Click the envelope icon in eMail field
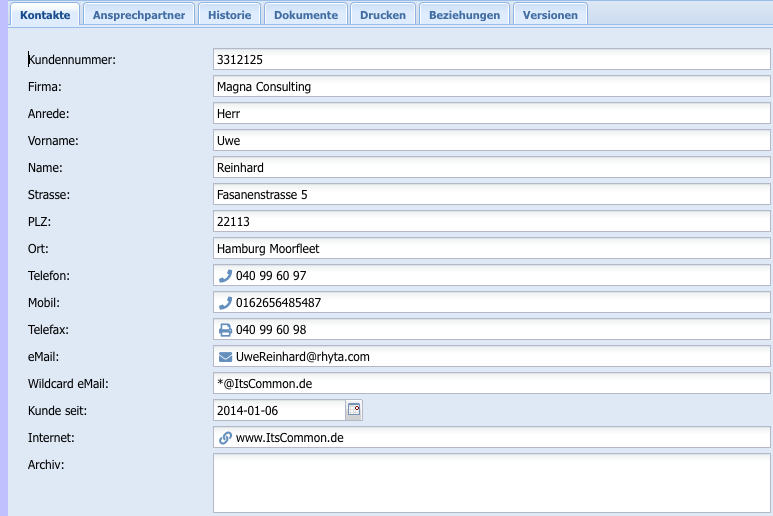Viewport: 773px width, 516px height. [x=225, y=357]
